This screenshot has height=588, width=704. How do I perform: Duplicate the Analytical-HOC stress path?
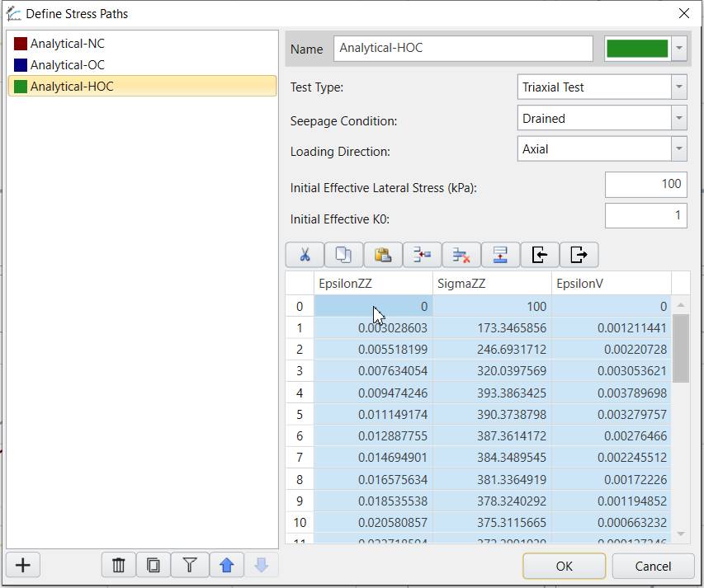click(x=151, y=565)
